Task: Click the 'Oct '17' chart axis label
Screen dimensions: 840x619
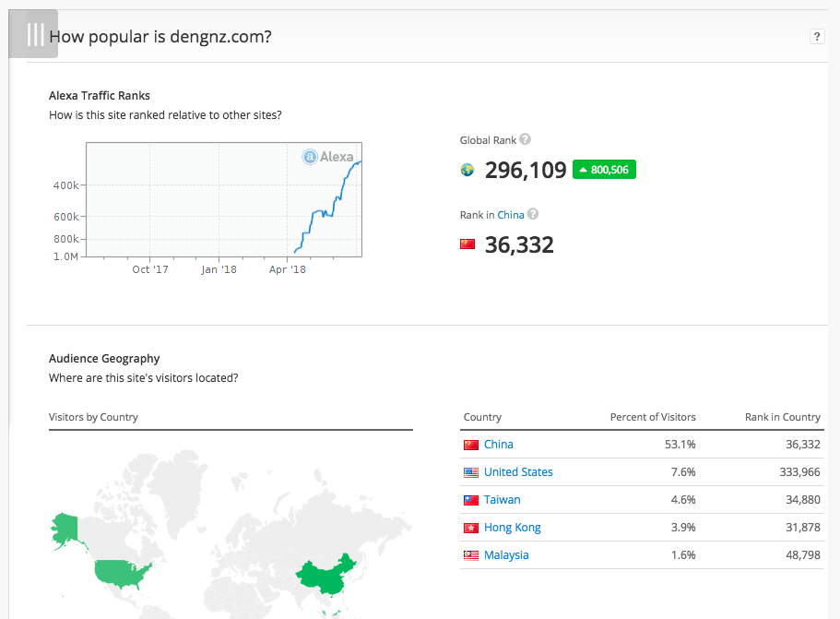Action: 150,269
